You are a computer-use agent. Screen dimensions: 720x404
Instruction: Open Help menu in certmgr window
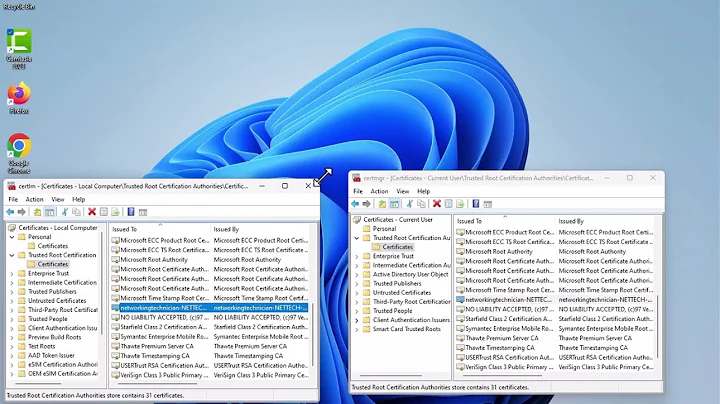(x=423, y=191)
